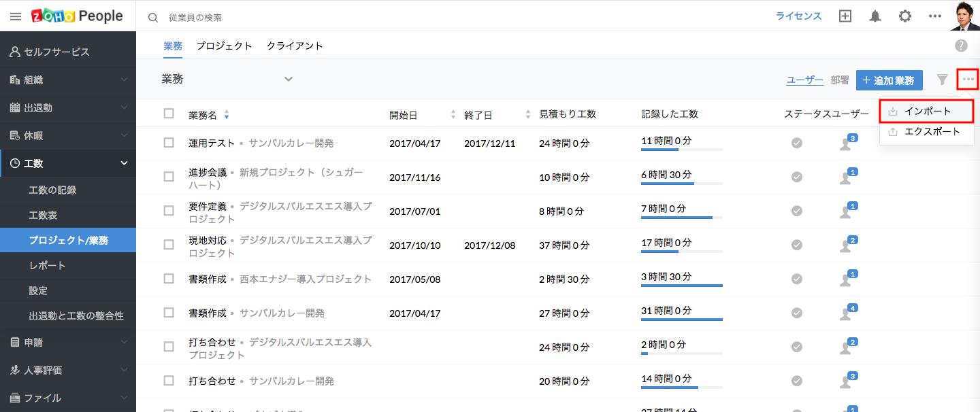
Task: Select checkbox for 現地対応 row
Action: pyautogui.click(x=169, y=245)
